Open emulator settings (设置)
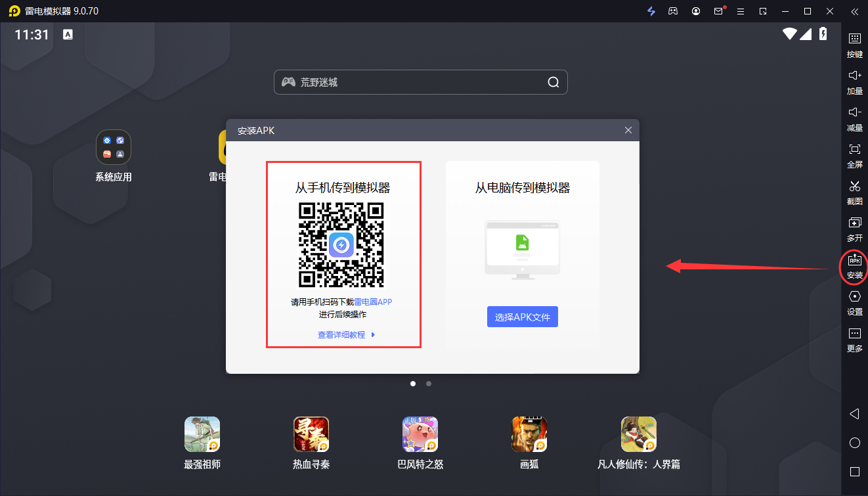 tap(854, 296)
